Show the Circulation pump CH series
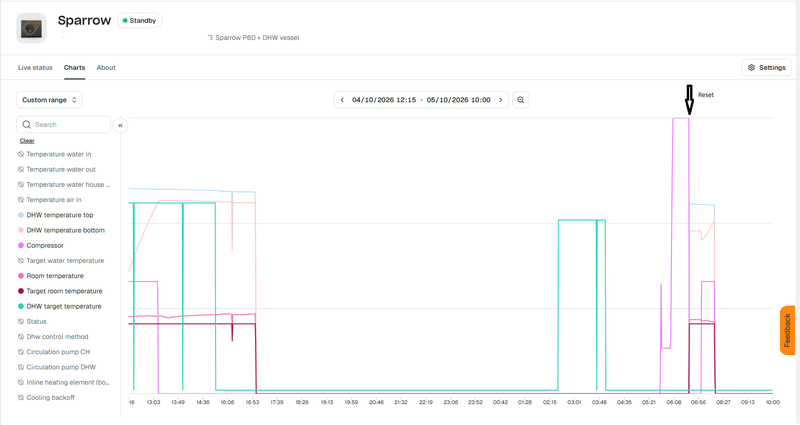800x425 pixels. tap(54, 352)
